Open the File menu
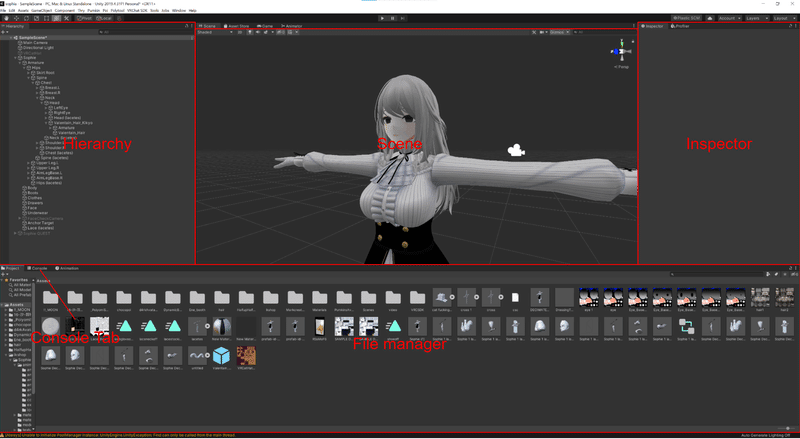The width and height of the screenshot is (800, 439). click(x=4, y=10)
